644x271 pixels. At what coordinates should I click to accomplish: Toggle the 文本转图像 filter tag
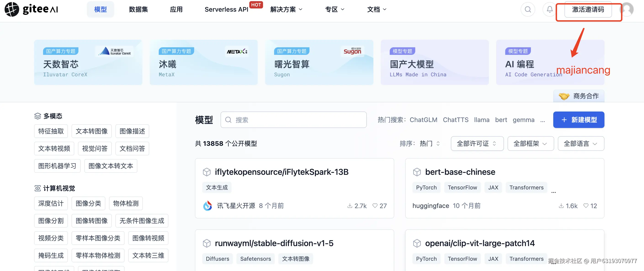(91, 131)
